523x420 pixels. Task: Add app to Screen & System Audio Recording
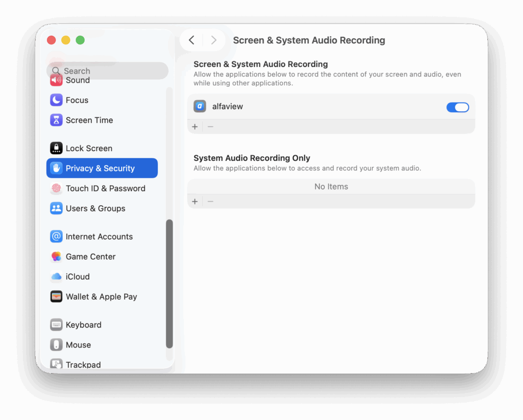point(195,127)
